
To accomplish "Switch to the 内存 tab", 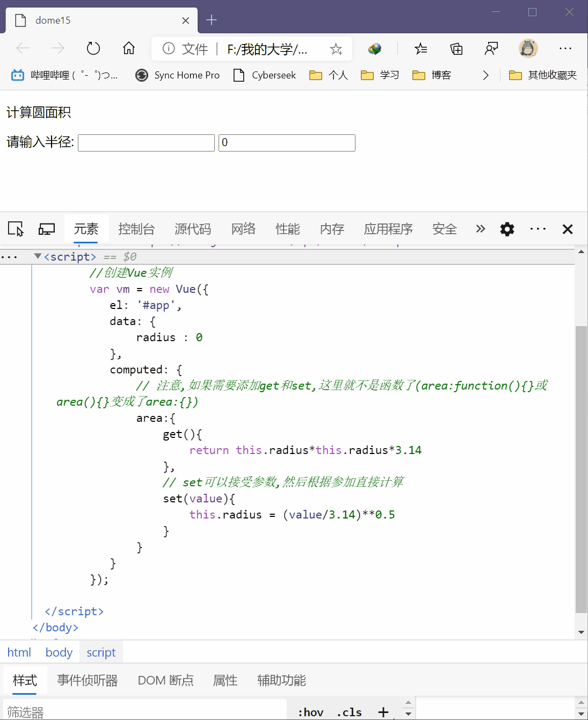I will point(332,229).
